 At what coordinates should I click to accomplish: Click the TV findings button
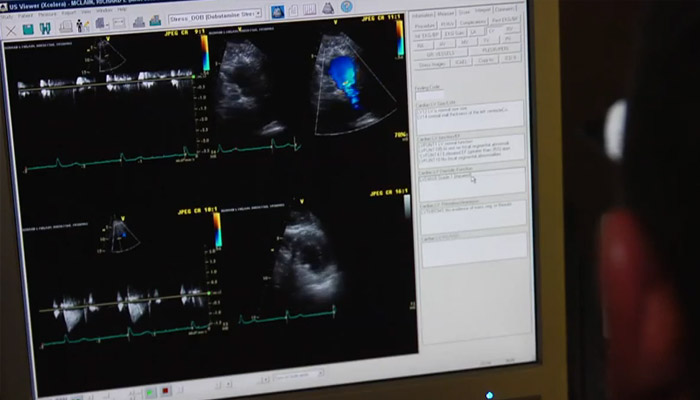click(x=487, y=41)
